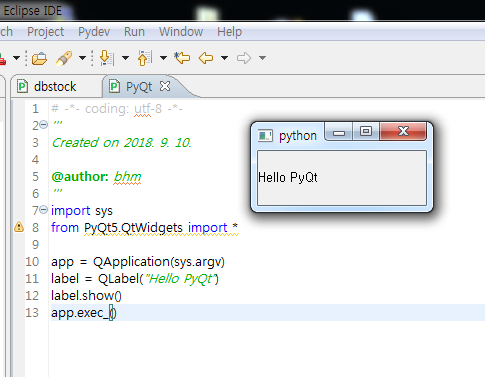Screen dimensions: 485x377
Task: Close the PyQt editor tab
Action: 165,86
